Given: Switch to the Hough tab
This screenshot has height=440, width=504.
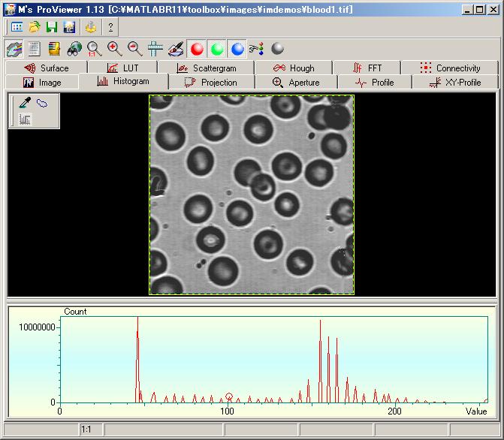Looking at the screenshot, I should (x=294, y=68).
